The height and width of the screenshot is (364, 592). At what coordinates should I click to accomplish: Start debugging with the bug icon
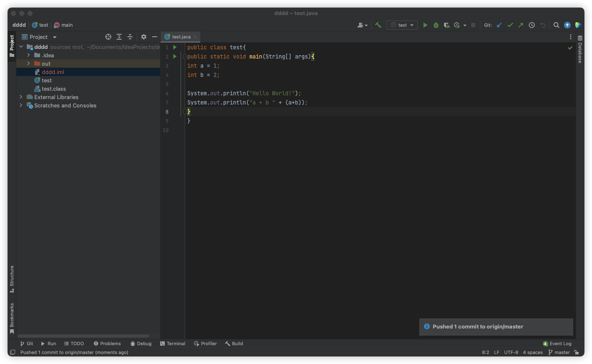click(436, 25)
